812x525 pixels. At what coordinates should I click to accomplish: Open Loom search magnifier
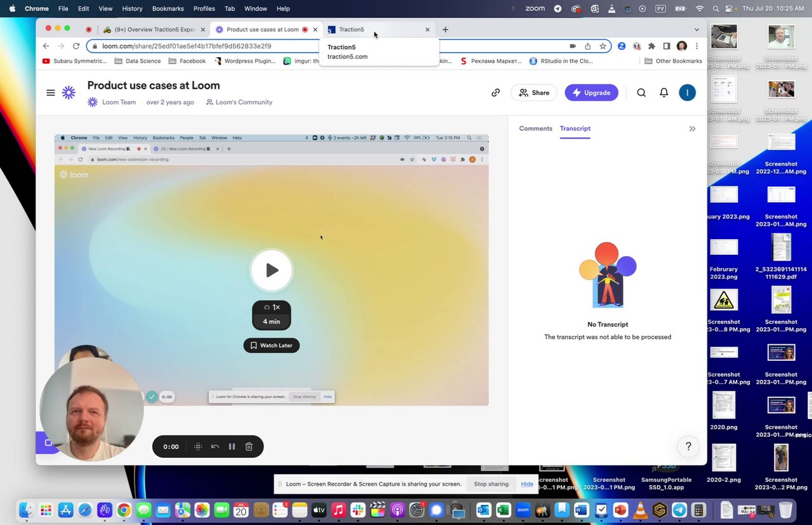coord(641,93)
